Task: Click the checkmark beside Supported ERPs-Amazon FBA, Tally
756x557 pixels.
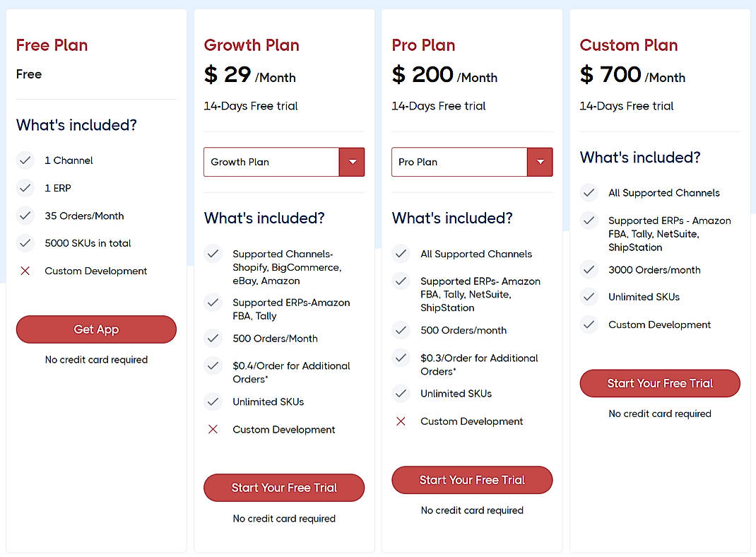Action: coord(213,303)
